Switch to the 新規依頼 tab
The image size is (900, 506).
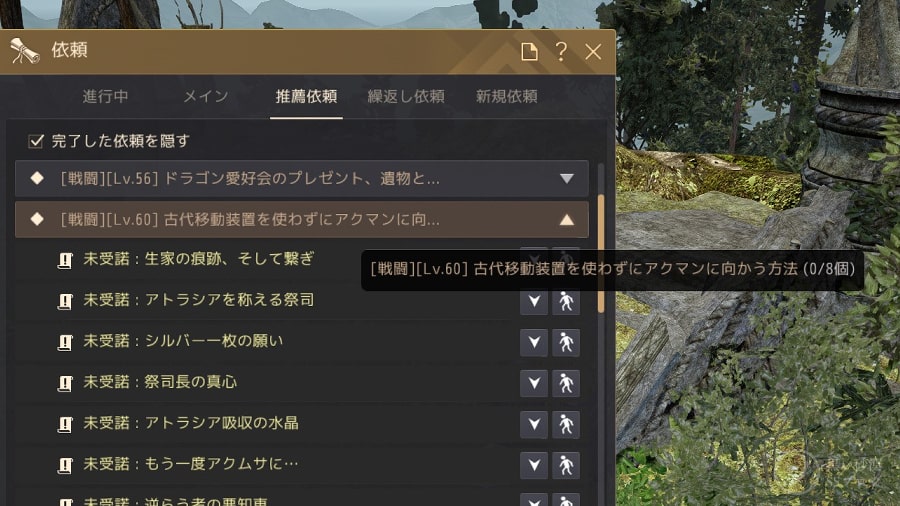tap(506, 96)
